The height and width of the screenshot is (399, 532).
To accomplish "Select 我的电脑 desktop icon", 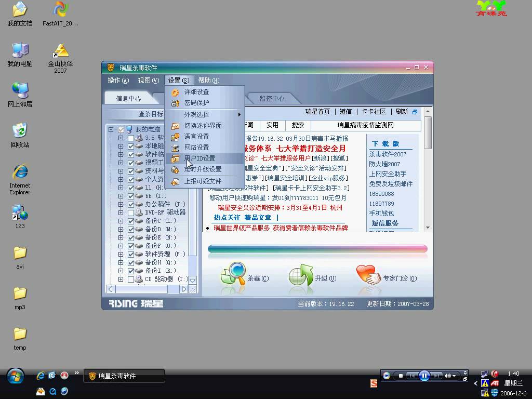I will tap(20, 55).
